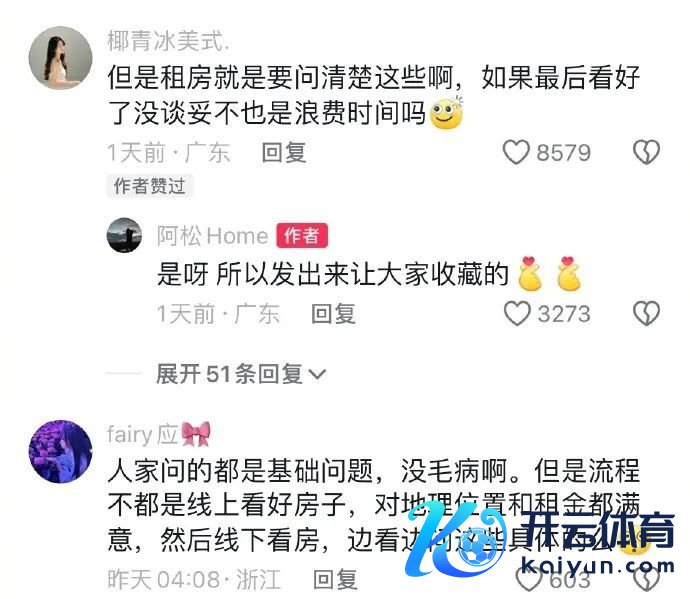Reply to 椰青冰美式's comment
The width and height of the screenshot is (690, 599).
point(284,153)
